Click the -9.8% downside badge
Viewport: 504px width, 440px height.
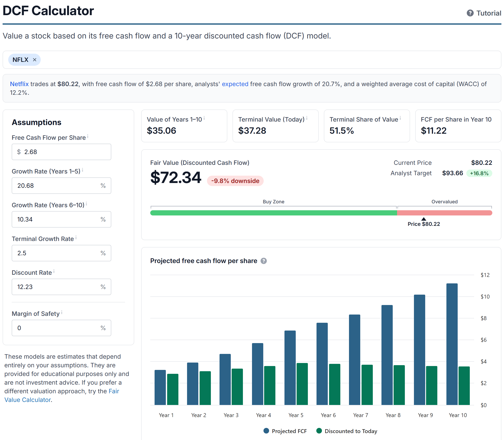click(235, 181)
